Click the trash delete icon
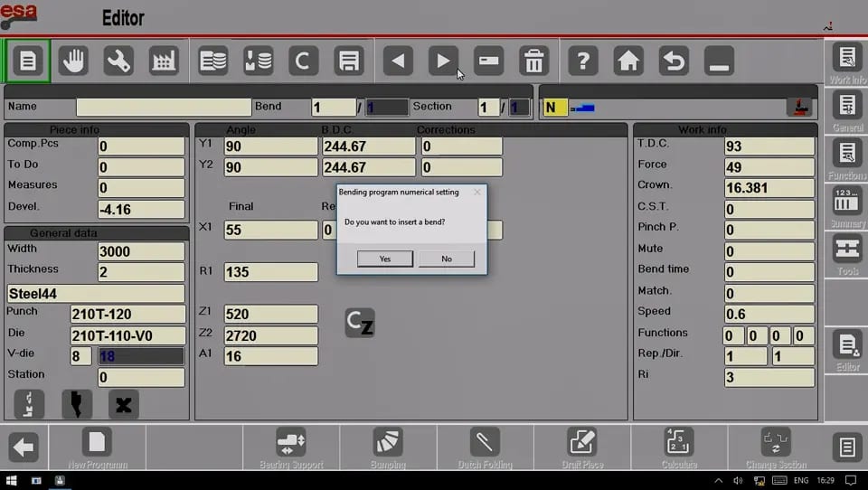The height and width of the screenshot is (490, 868). click(x=534, y=61)
